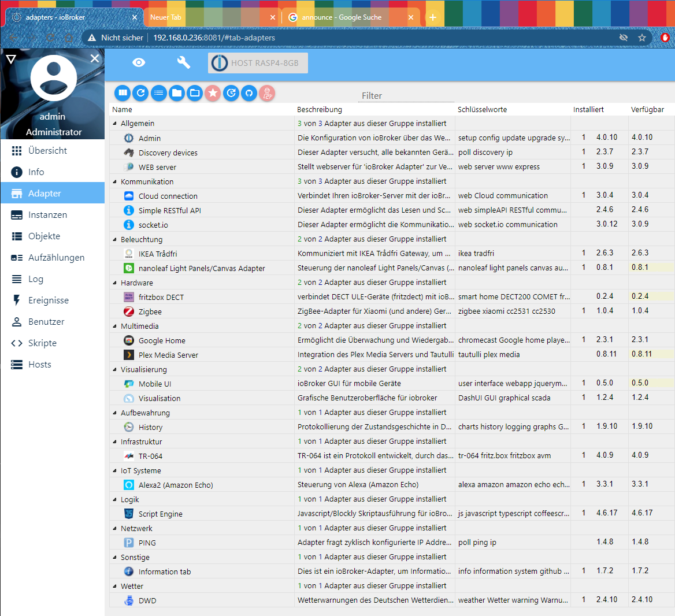Click the Cloud connection adapter icon
This screenshot has height=616, width=675.
pos(129,196)
